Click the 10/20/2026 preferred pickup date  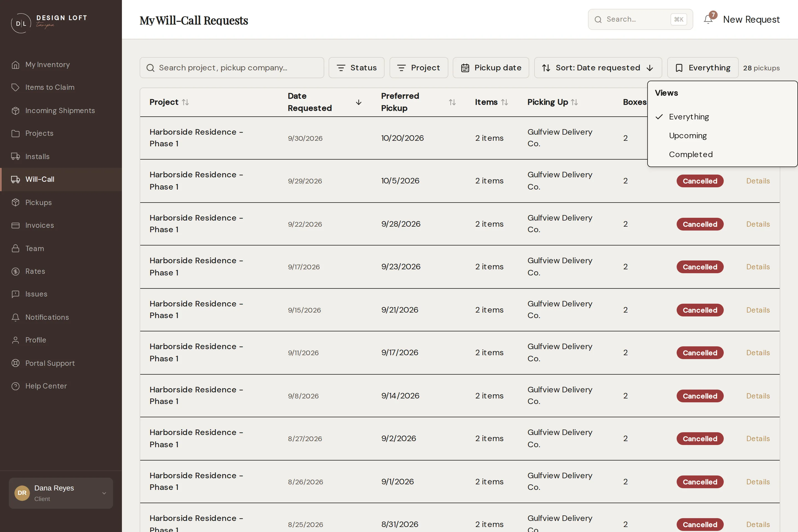click(x=402, y=138)
